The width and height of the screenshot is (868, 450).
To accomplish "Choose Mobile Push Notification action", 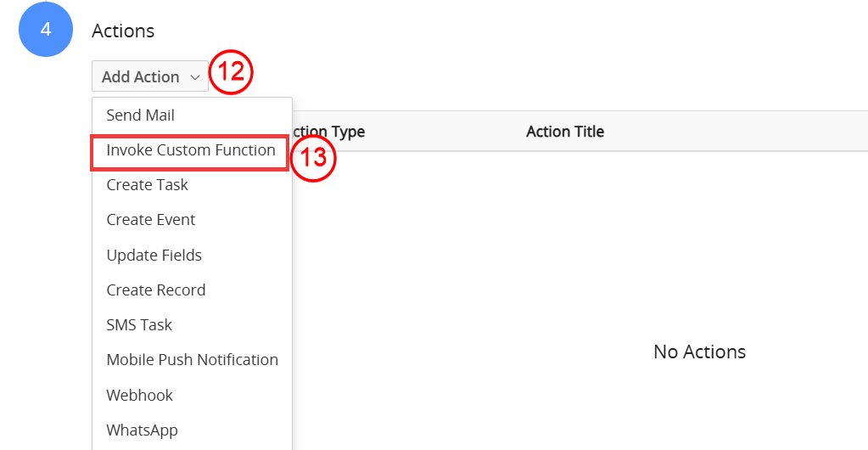I will point(192,360).
